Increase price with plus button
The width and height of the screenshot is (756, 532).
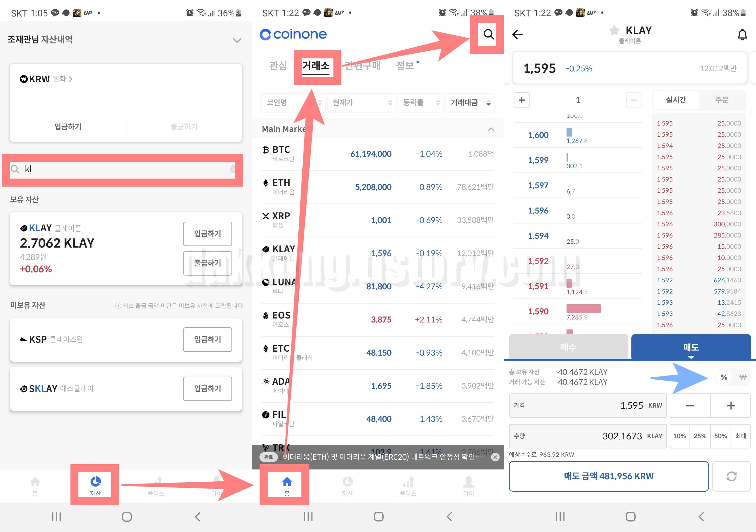pos(731,406)
